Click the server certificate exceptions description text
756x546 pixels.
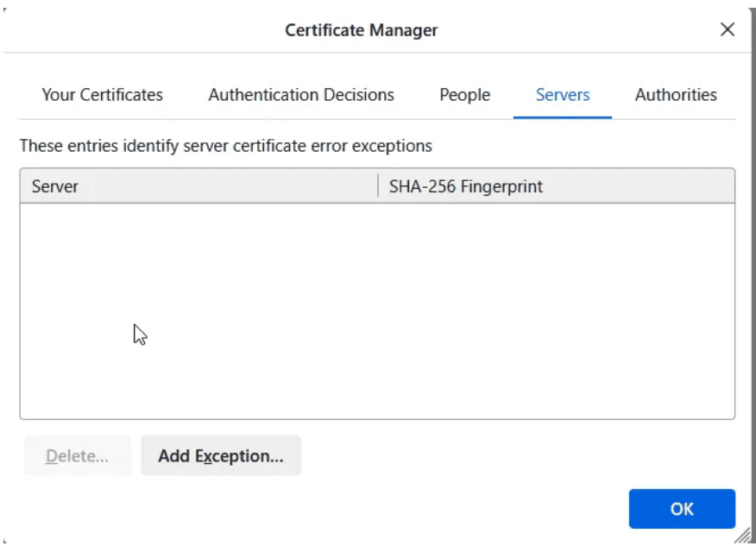click(225, 146)
